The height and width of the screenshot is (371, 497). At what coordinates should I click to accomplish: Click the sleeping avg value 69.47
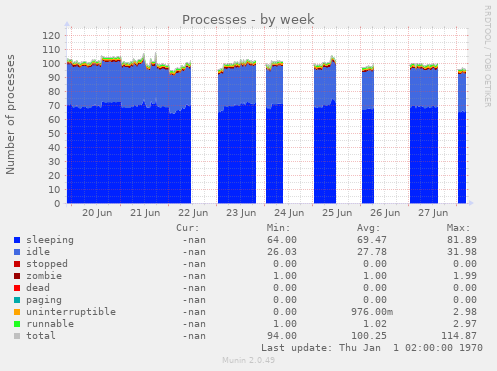372,240
